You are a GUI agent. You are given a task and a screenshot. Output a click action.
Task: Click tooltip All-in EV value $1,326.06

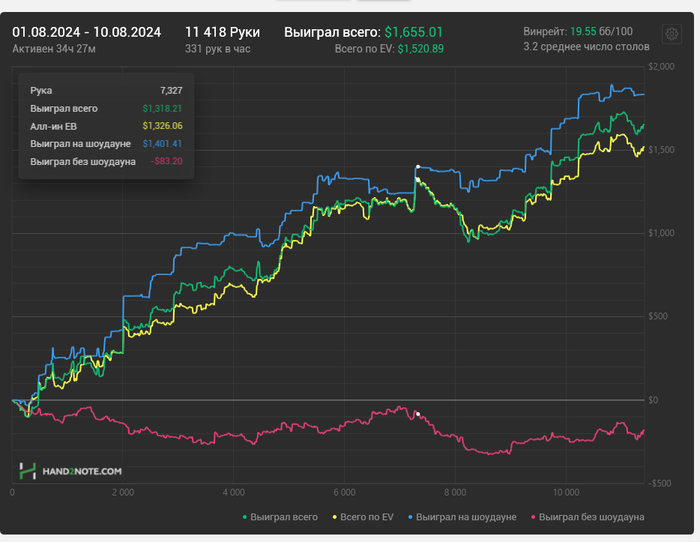coord(162,126)
